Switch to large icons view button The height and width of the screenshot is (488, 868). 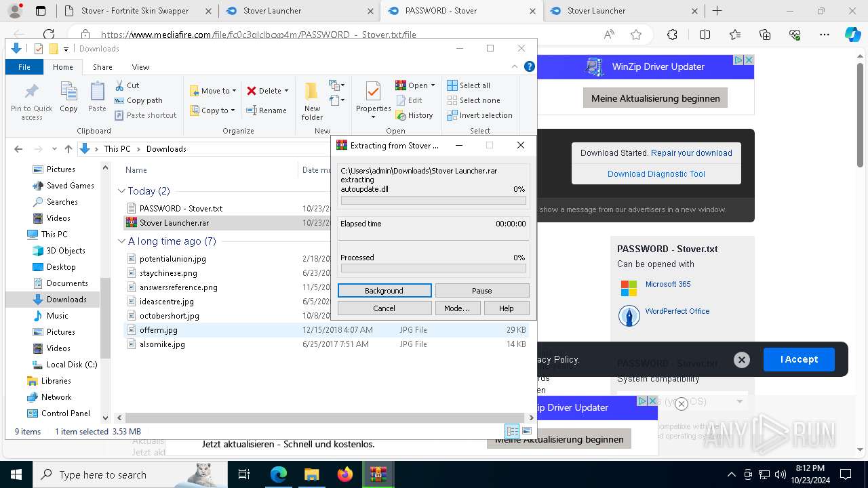coord(526,431)
